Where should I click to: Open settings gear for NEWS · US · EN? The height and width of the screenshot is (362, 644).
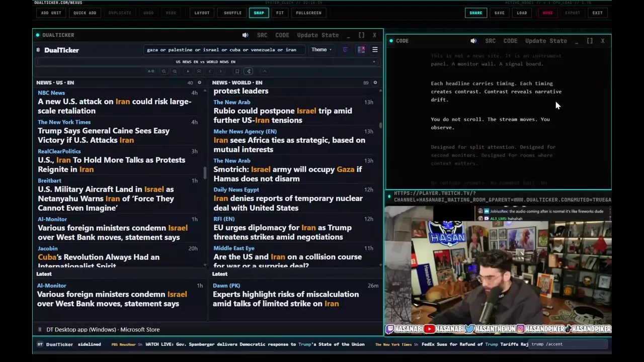click(x=199, y=82)
